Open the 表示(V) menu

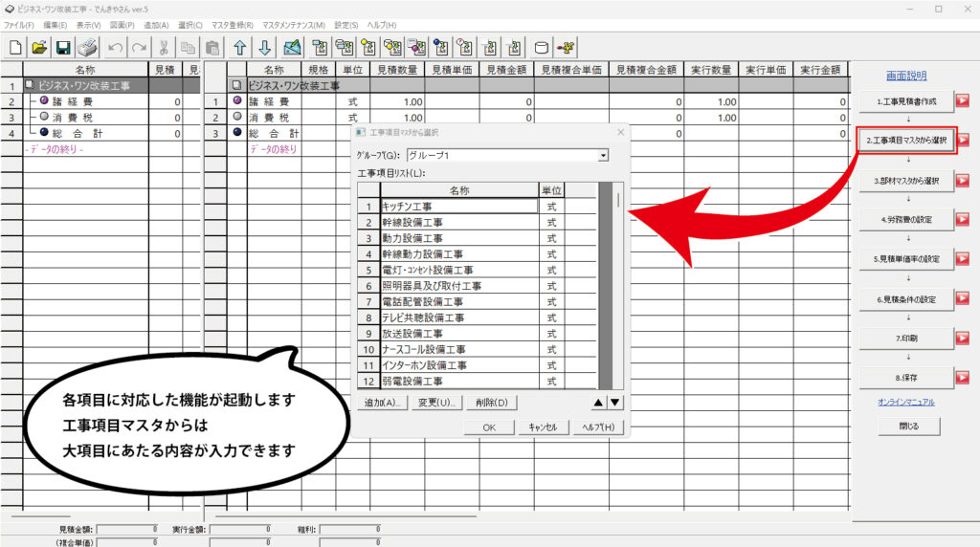click(x=88, y=25)
